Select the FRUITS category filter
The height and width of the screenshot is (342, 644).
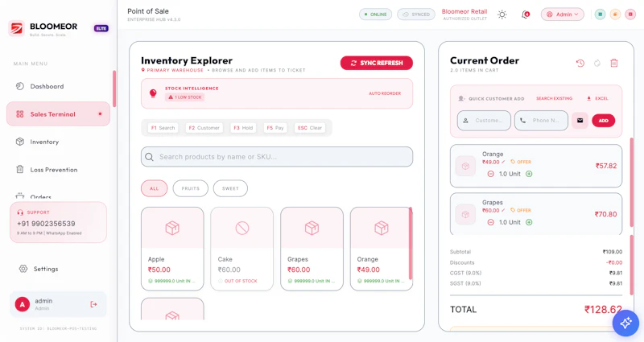pos(191,188)
